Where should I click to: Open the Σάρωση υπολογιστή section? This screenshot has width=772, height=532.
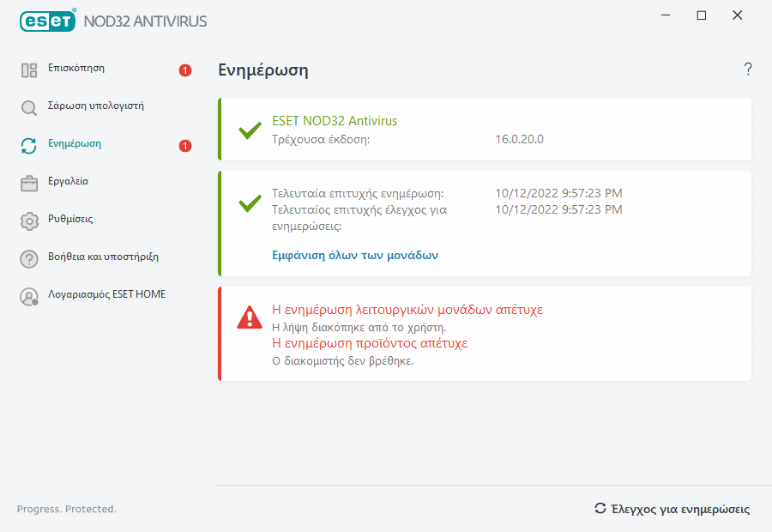[96, 106]
